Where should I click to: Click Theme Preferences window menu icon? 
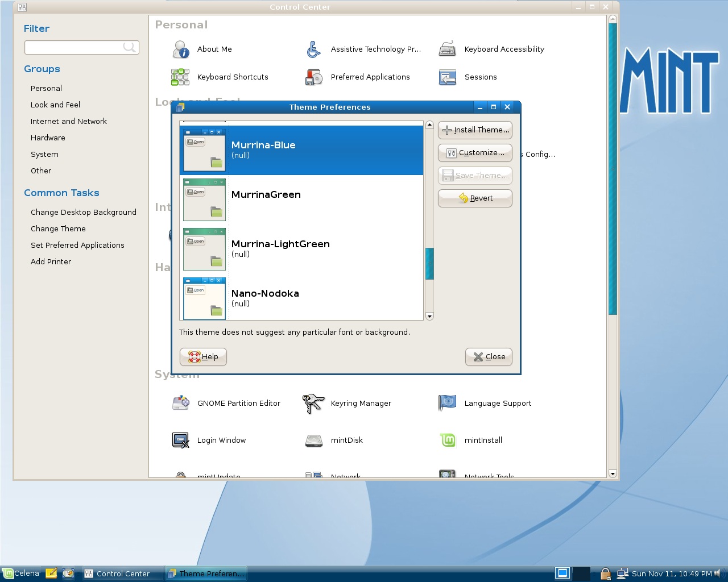tap(180, 107)
